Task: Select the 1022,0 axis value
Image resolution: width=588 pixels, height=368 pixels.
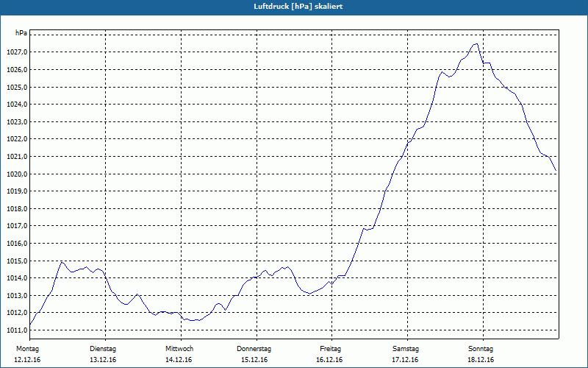Action: 17,139
